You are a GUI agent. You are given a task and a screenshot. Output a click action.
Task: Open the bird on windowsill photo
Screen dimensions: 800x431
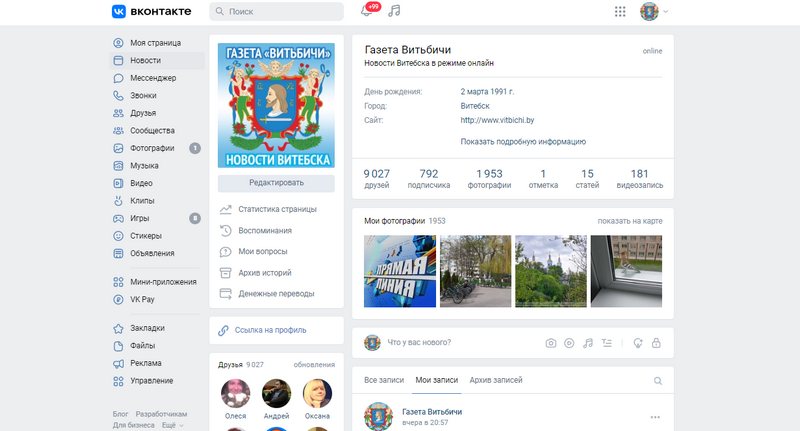point(627,271)
